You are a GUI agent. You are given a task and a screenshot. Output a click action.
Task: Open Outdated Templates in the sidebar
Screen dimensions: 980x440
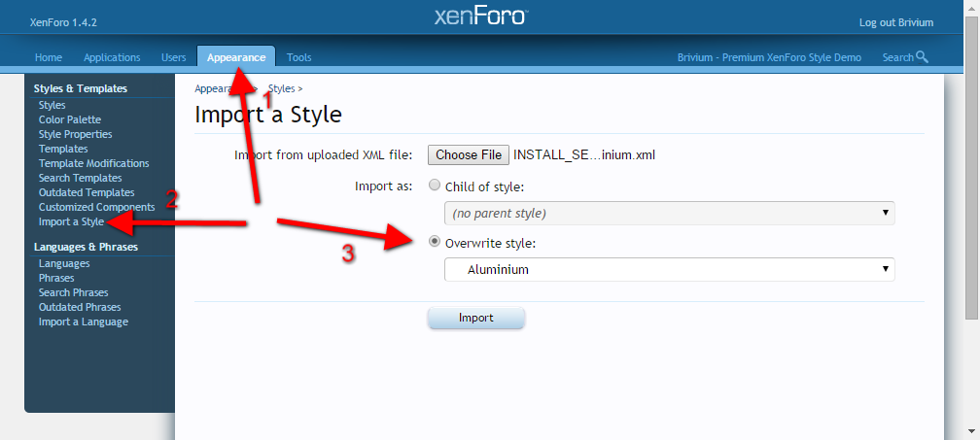tap(87, 192)
